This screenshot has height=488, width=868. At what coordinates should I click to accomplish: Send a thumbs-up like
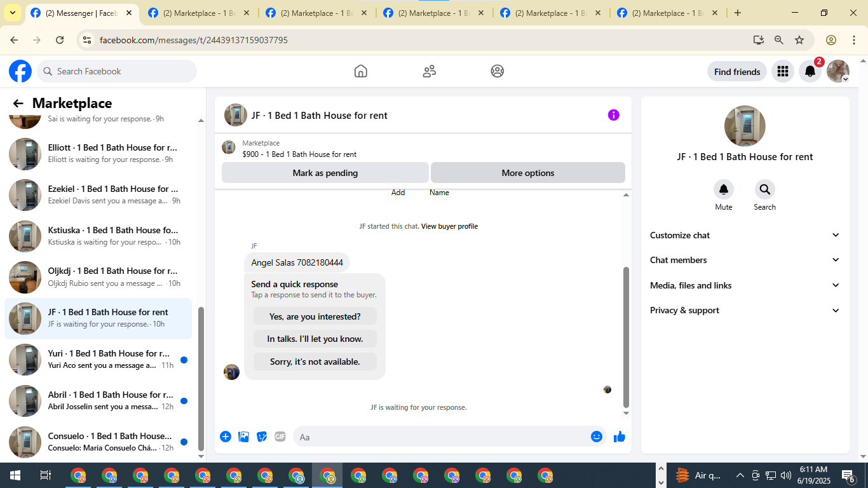click(x=620, y=437)
